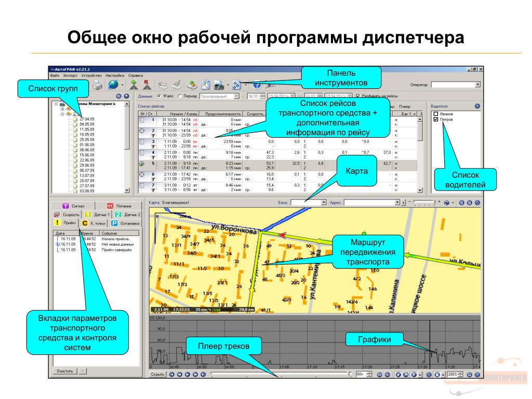
Task: Click the globe map icon in the toolbar
Action: point(113,85)
